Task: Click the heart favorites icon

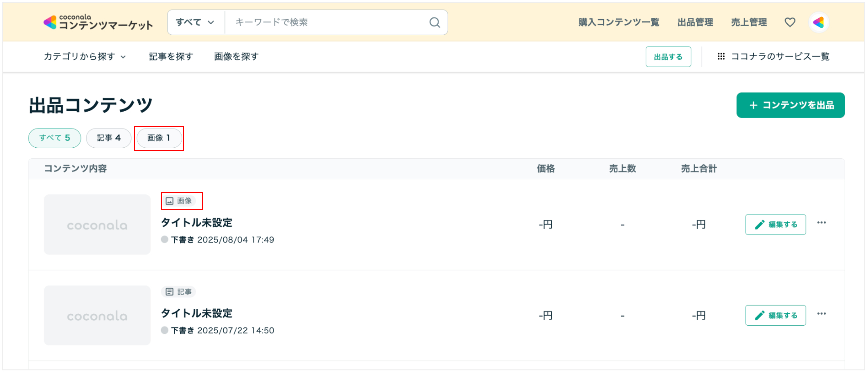Action: pos(789,22)
